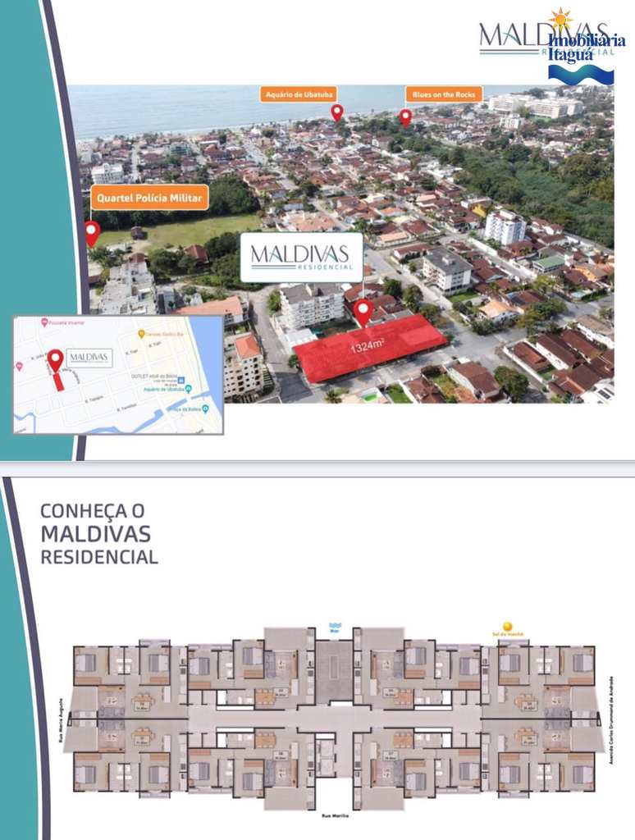
Task: Click the red pin under Blues on the Rocks
Action: point(405,118)
